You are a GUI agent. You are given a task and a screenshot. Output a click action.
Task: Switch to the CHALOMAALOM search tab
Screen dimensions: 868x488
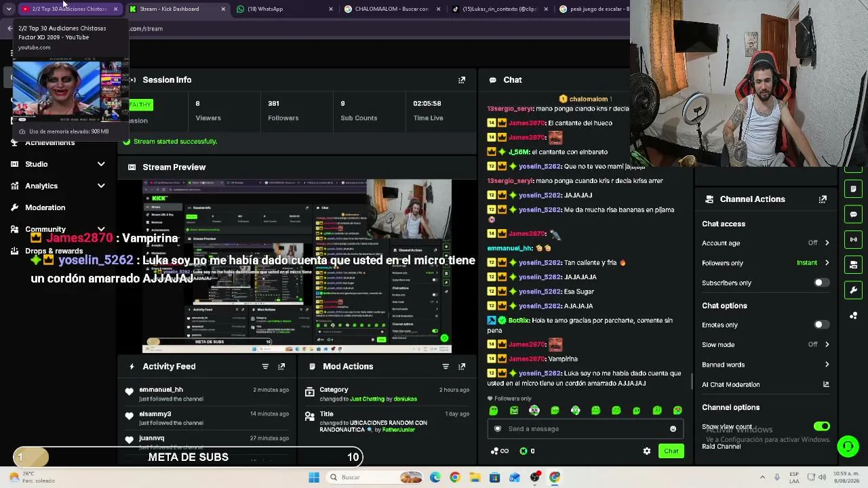393,9
